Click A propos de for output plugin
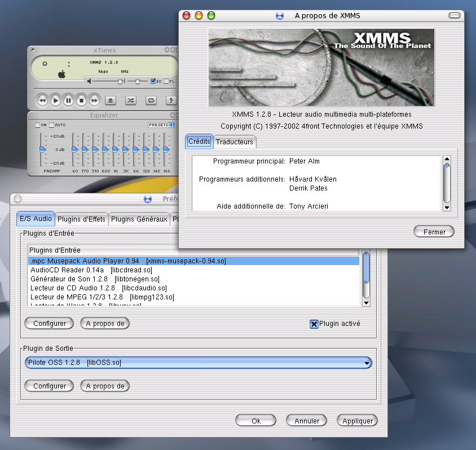 click(x=105, y=386)
